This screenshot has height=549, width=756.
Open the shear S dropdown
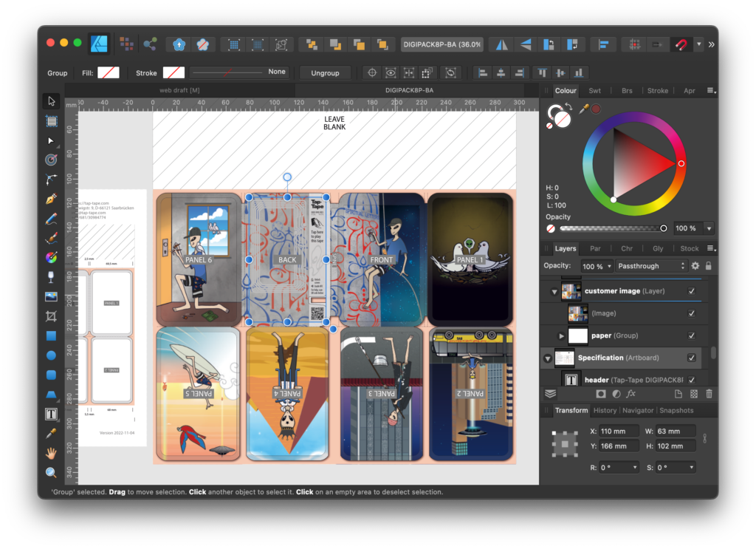pyautogui.click(x=691, y=468)
